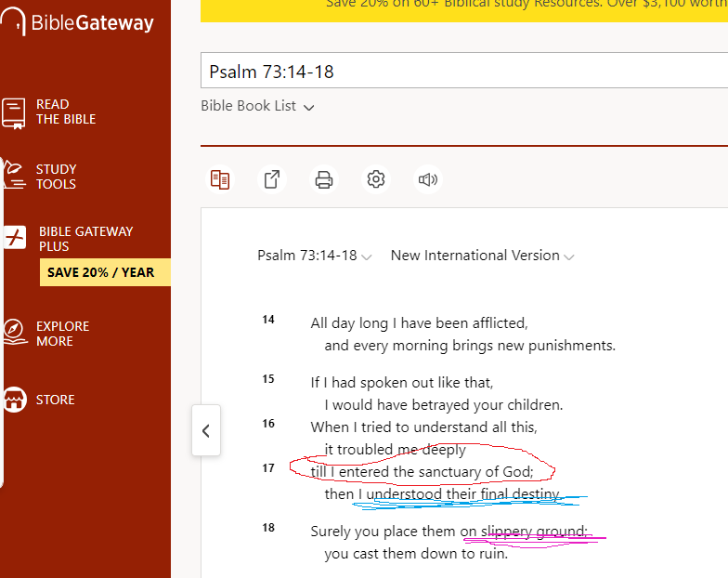Play audio with speaker icon
Image resolution: width=728 pixels, height=578 pixels.
428,179
